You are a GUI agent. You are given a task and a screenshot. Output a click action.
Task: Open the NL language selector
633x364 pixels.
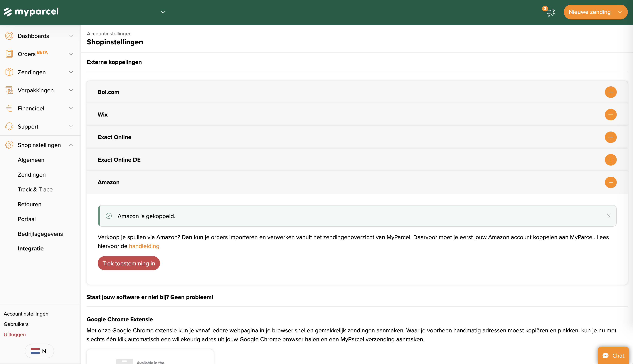pos(40,351)
